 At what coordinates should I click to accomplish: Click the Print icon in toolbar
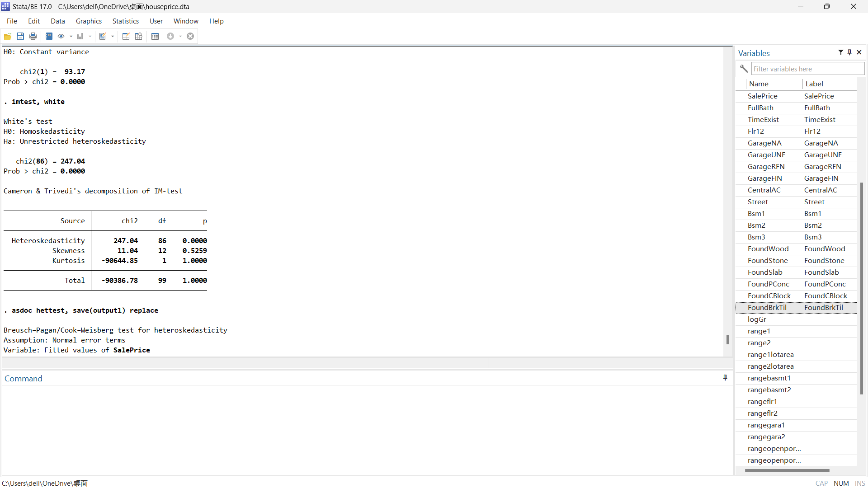[33, 36]
